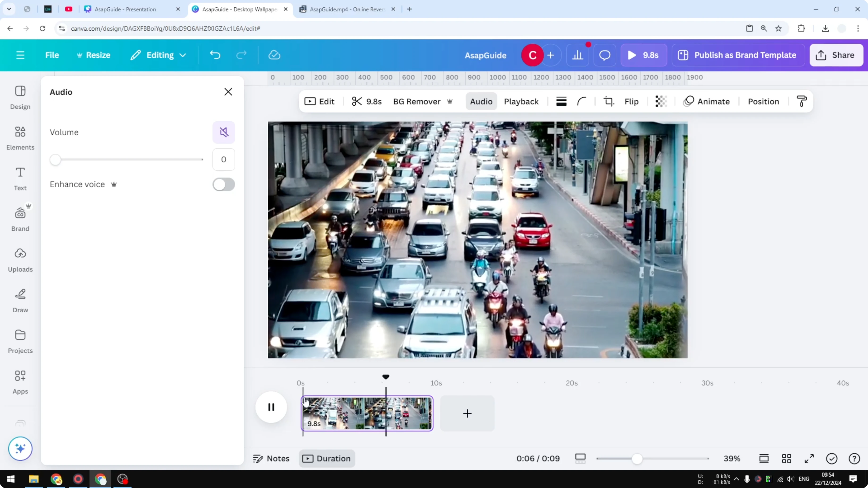Mute the video volume in Audio panel
This screenshot has width=868, height=488.
click(224, 132)
